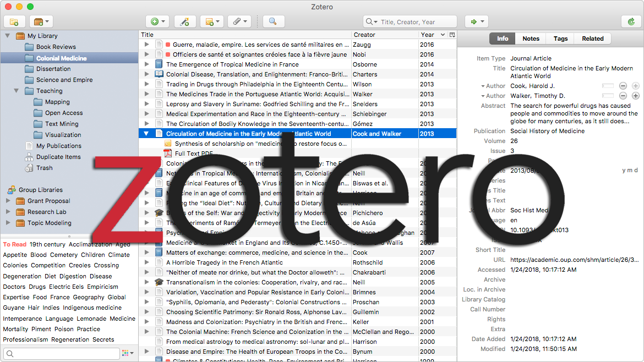Click the New Note toolbar icon
The image size is (644, 362).
click(212, 22)
